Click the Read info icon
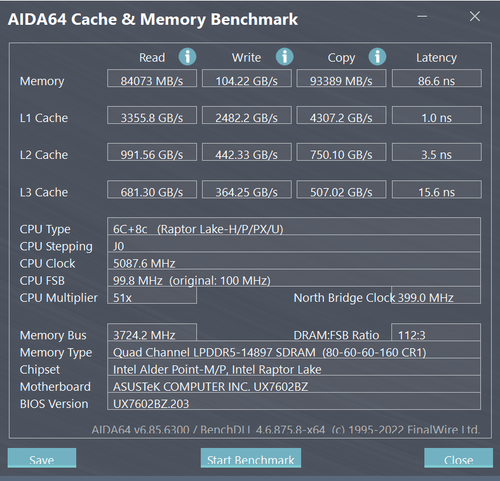This screenshot has width=500, height=481. point(187,57)
